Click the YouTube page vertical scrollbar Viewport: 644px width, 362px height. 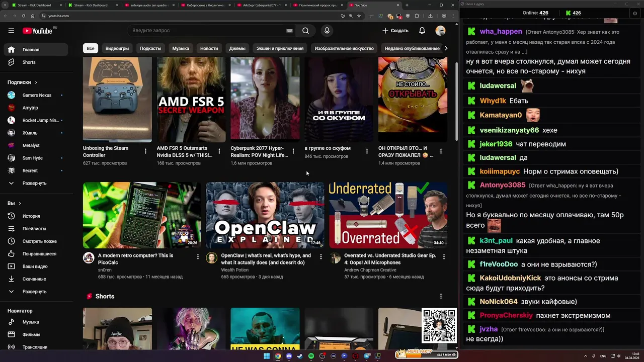pyautogui.click(x=456, y=101)
